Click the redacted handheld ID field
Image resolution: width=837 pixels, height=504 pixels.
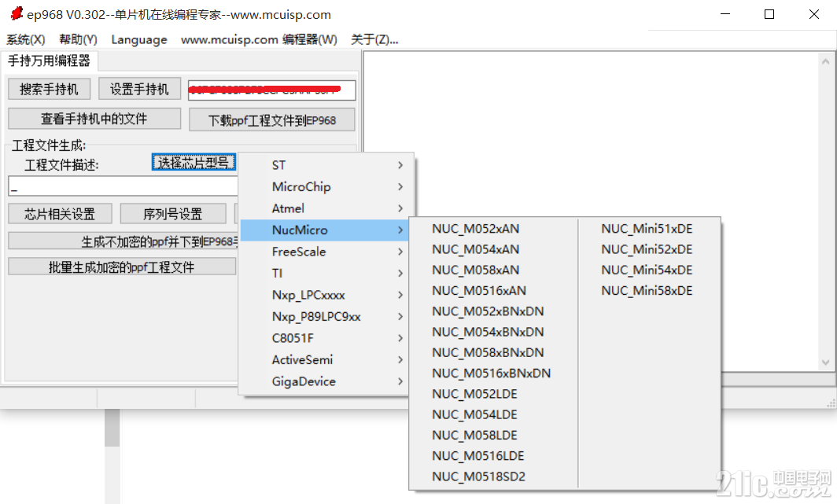(271, 90)
